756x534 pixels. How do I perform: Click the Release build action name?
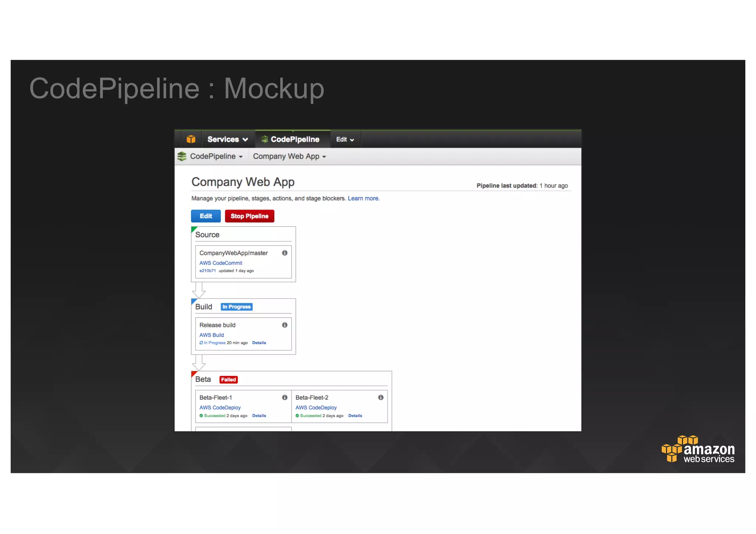pyautogui.click(x=217, y=325)
